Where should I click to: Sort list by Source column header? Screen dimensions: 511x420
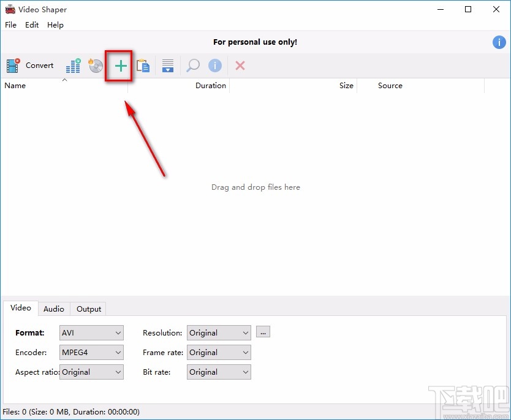[x=421, y=86]
